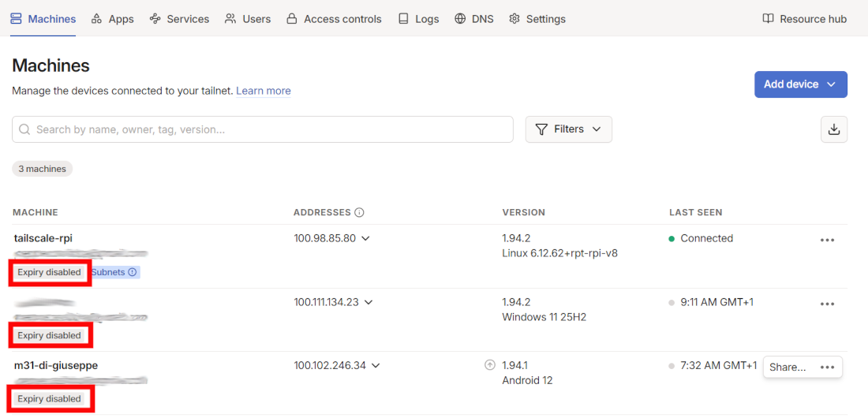
Task: Open the tailscale-rpi machine name
Action: (x=43, y=238)
